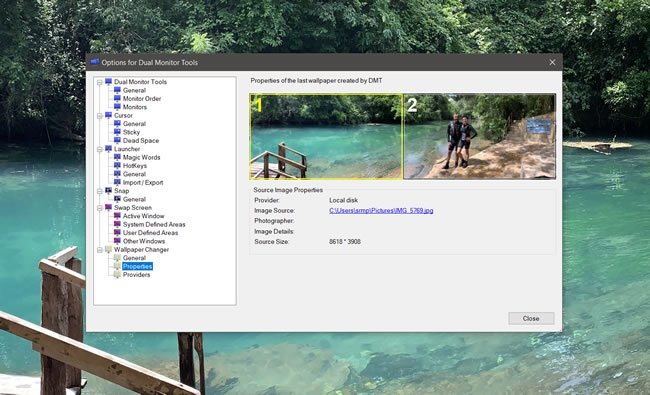Select Sticky under Cursor
The image size is (650, 395).
pos(131,132)
